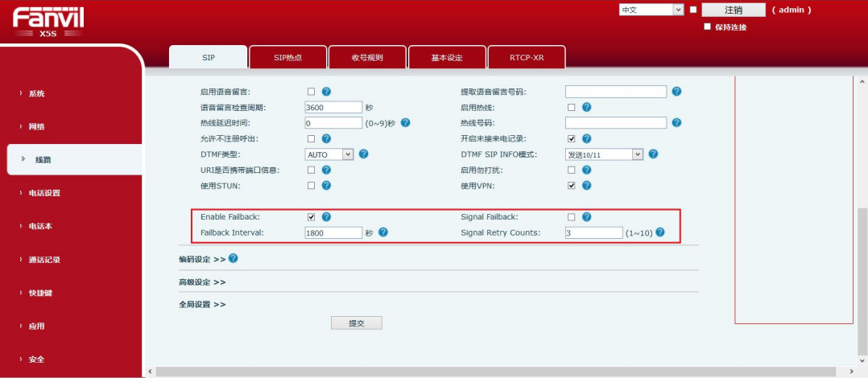The image size is (868, 378).
Task: Click the 提交 submit button
Action: coord(356,323)
